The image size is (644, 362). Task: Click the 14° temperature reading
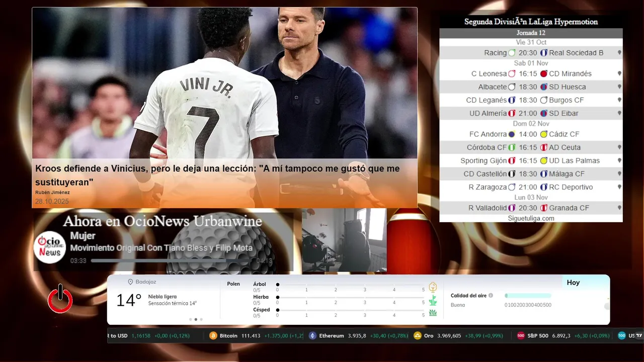[129, 301]
